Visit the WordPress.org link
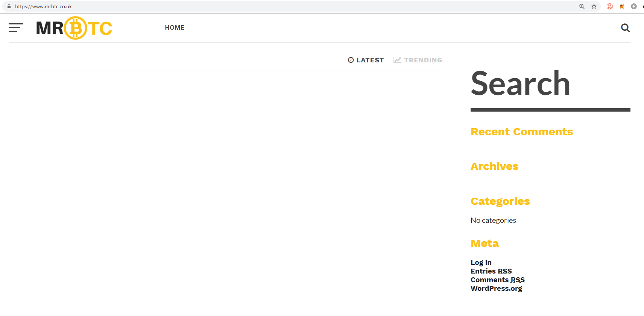Image resolution: width=644 pixels, height=316 pixels. [496, 289]
